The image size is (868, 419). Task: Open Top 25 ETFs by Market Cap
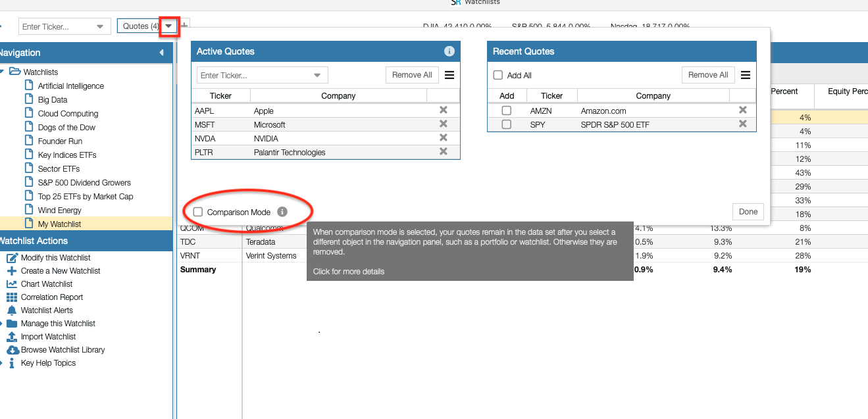(x=86, y=197)
